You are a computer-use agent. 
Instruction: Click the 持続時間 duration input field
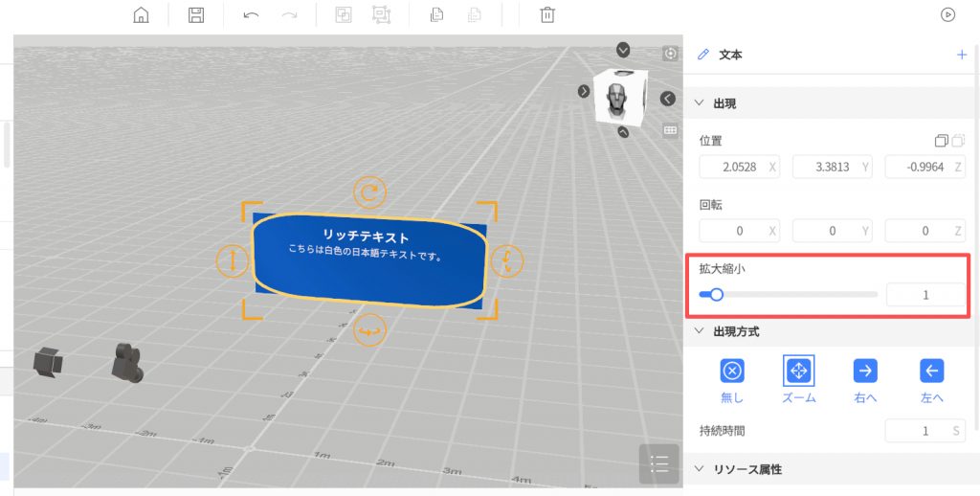[917, 431]
